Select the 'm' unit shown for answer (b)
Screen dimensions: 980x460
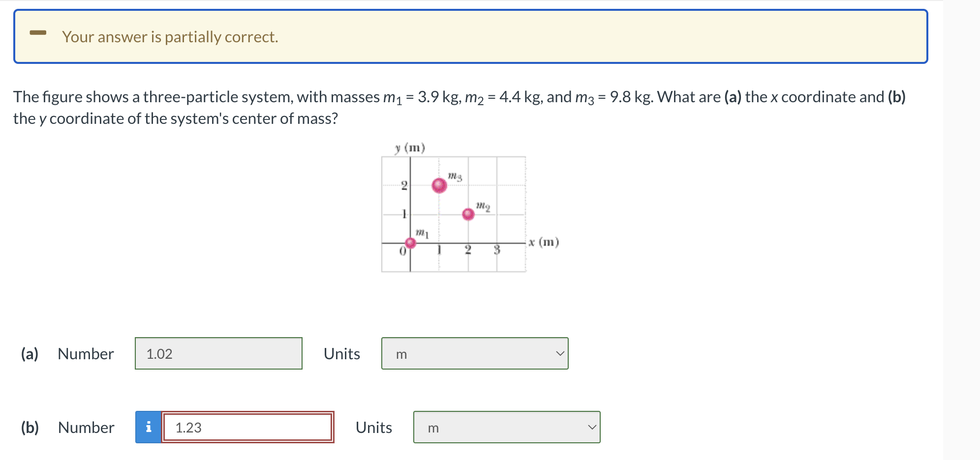[433, 428]
